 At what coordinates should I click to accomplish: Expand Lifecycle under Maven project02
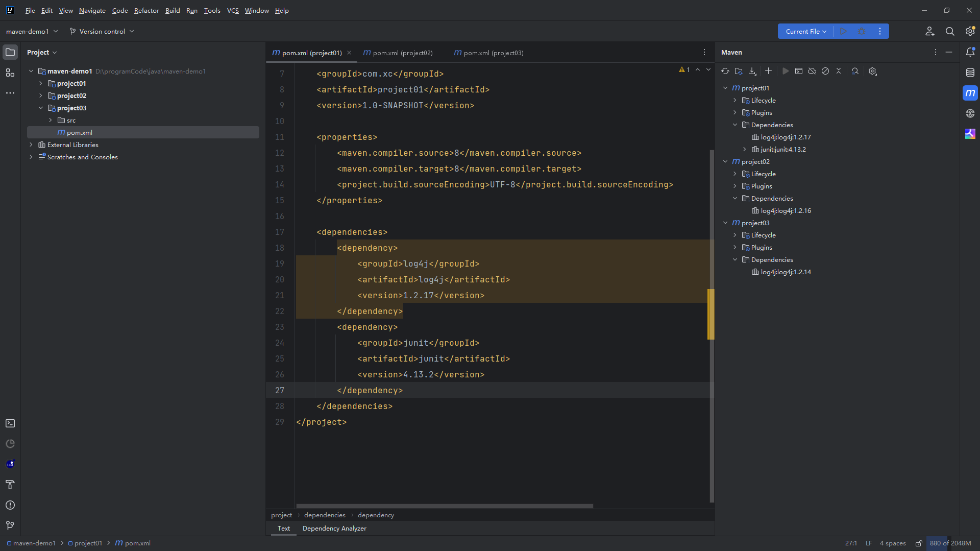[x=735, y=174]
